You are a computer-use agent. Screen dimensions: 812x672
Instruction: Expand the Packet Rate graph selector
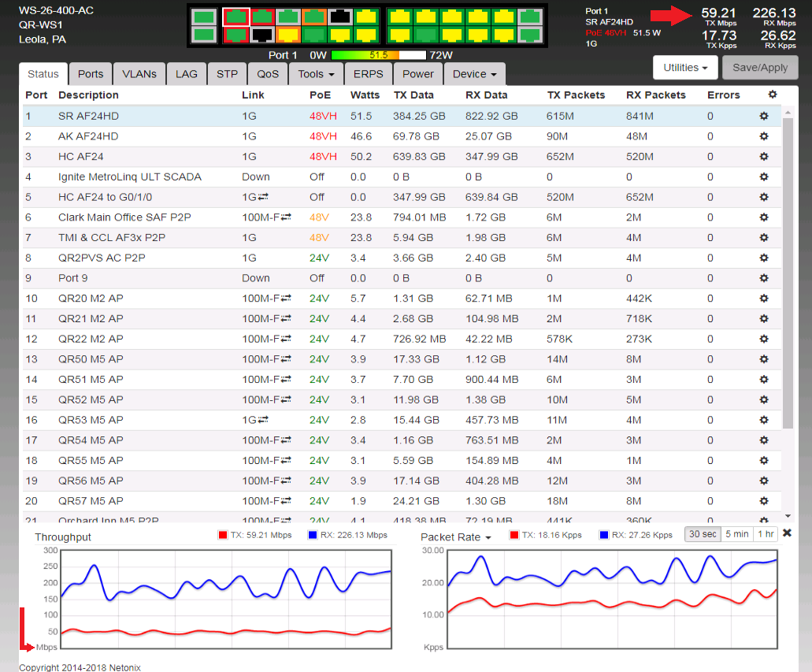(x=455, y=537)
